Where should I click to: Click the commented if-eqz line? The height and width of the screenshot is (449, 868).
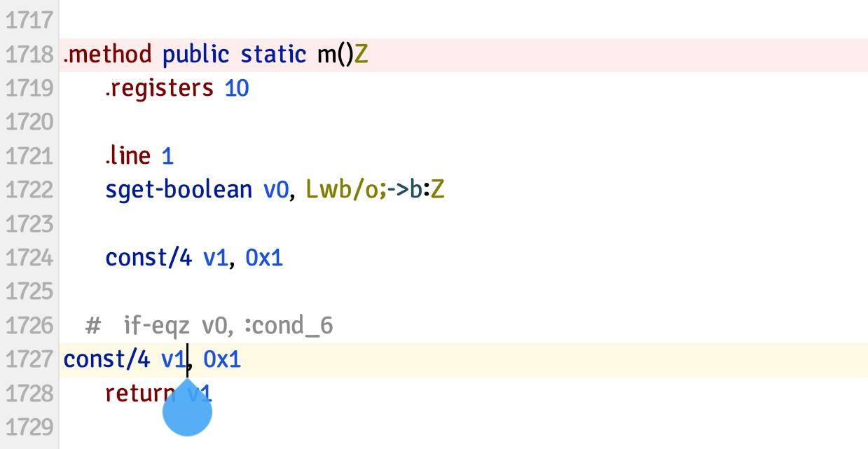[x=209, y=326]
